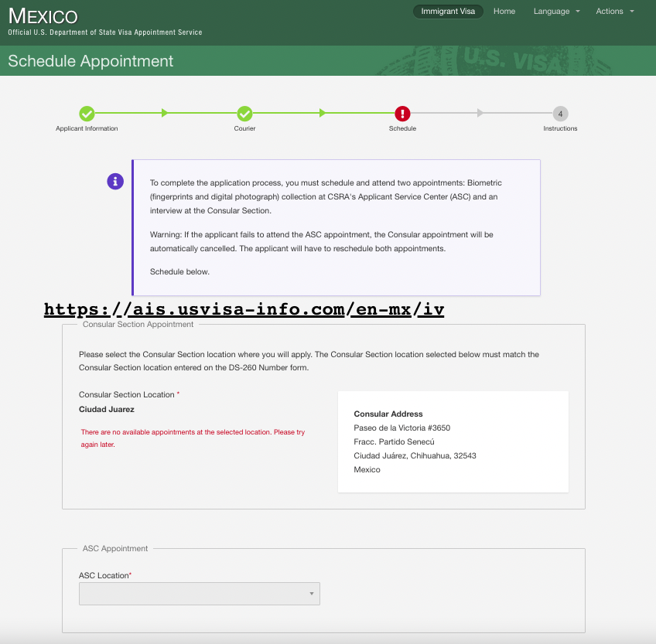Go to the Home page link

coord(504,12)
